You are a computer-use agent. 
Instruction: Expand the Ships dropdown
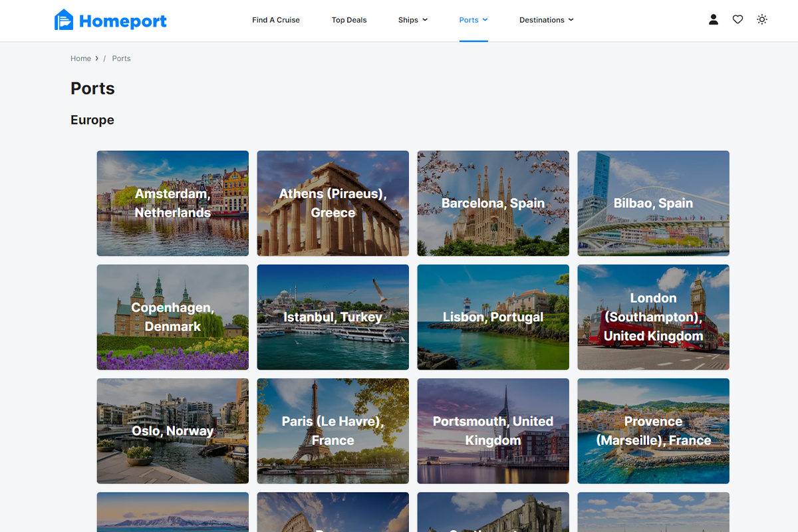point(413,20)
